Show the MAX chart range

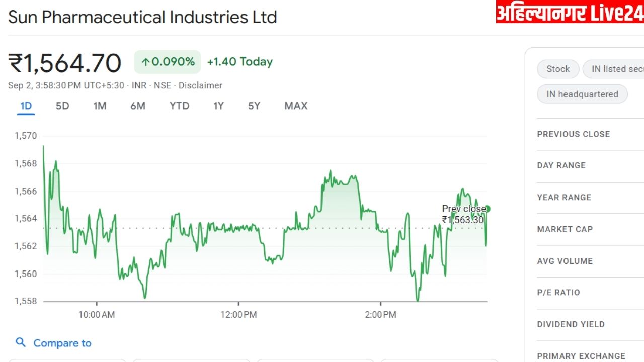(x=296, y=106)
